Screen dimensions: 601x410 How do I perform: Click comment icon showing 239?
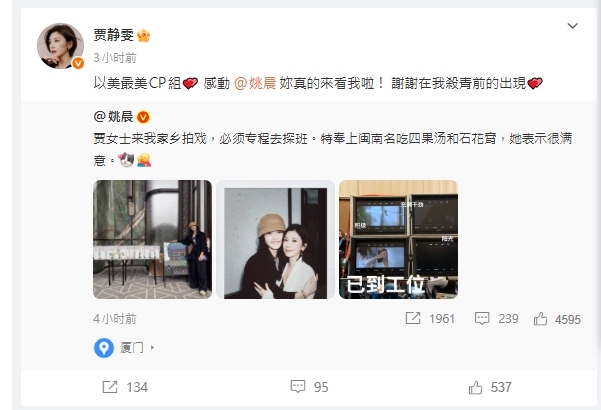(482, 318)
